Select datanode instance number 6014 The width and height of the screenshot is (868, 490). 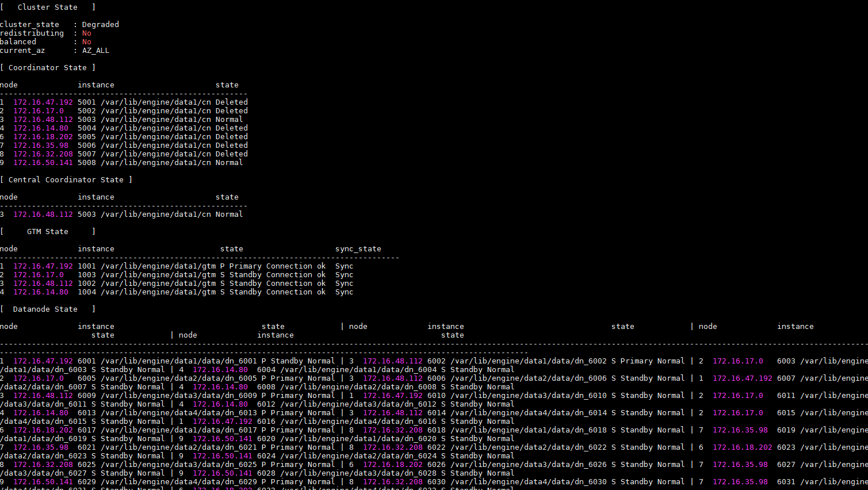[437, 413]
